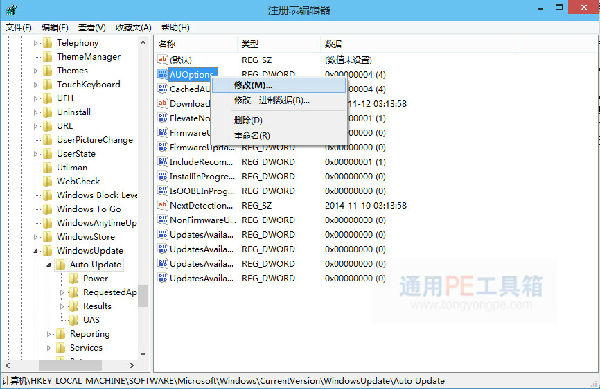Click the Power subkey folder icon
This screenshot has width=600, height=389.
coord(74,278)
